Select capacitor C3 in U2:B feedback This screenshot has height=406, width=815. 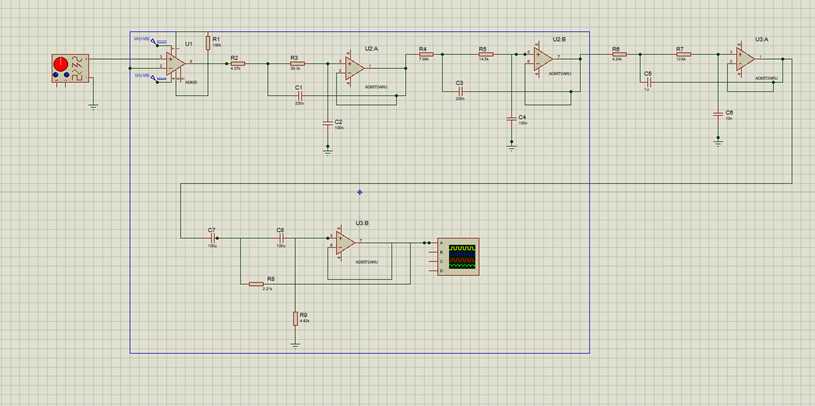460,91
